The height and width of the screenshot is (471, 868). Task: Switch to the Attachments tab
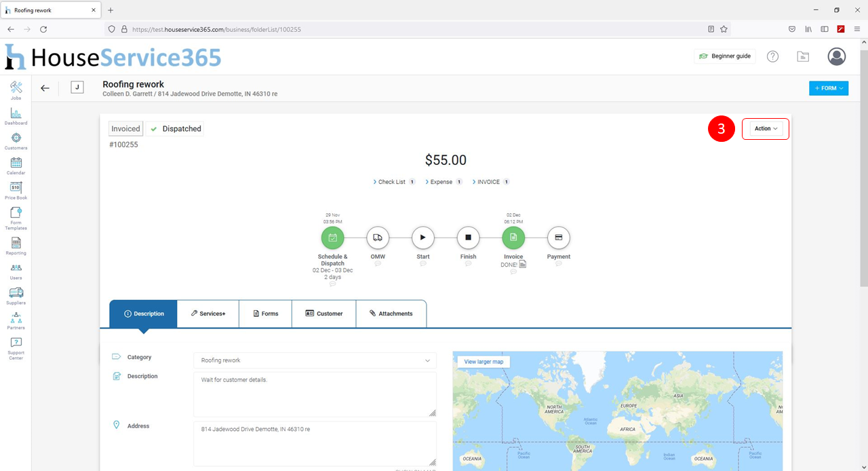[x=391, y=314]
